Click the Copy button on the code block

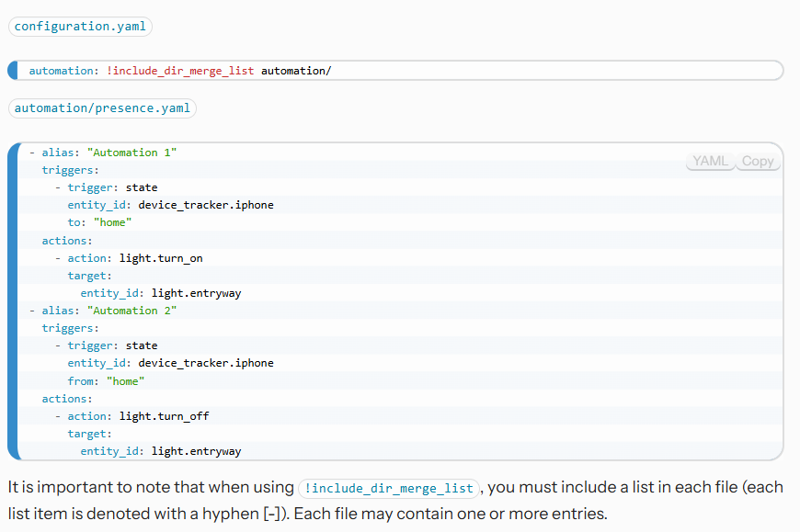758,161
